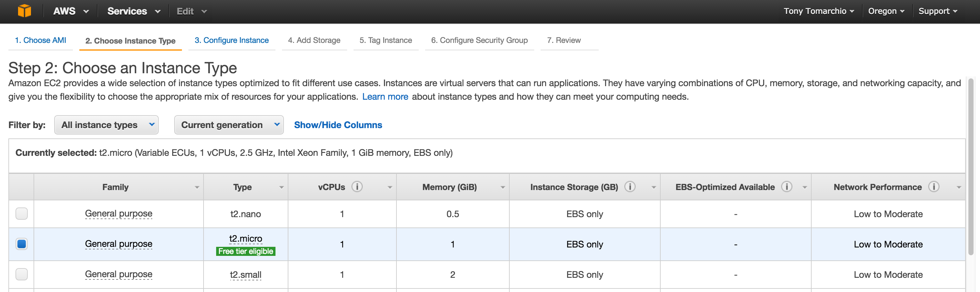Open the AWS dropdown menu
Screen dimensions: 980x292
tap(71, 11)
